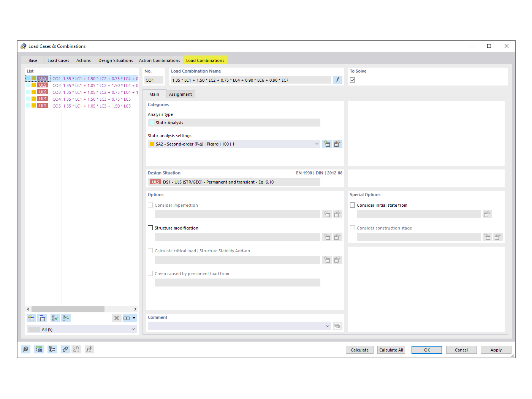This screenshot has width=532, height=399.
Task: Open the Comment dropdown
Action: [328, 326]
